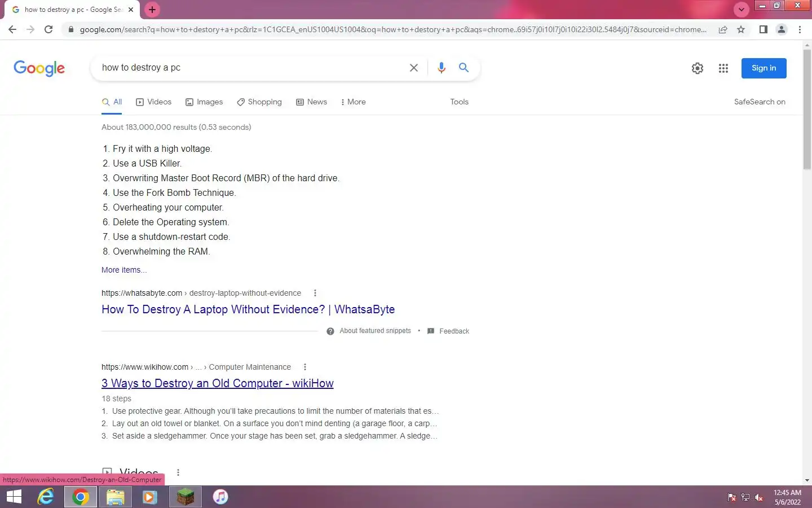Open Google quick settings gear
The height and width of the screenshot is (508, 812).
[x=698, y=68]
